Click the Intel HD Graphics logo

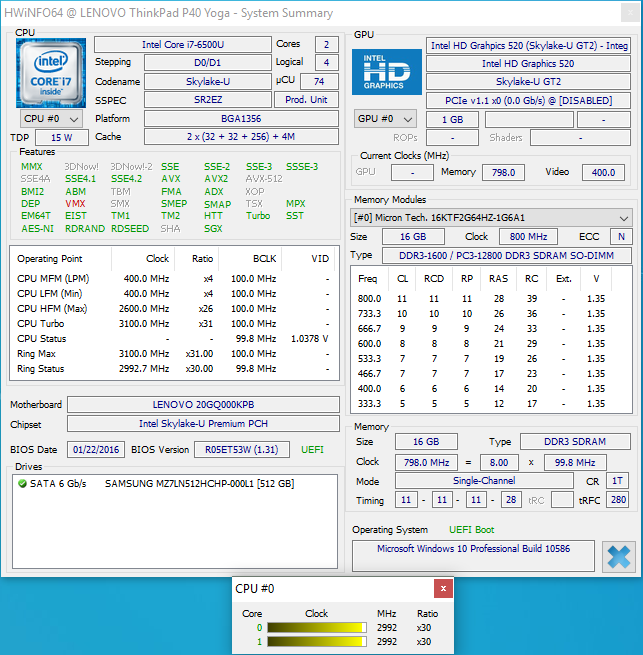(x=386, y=72)
